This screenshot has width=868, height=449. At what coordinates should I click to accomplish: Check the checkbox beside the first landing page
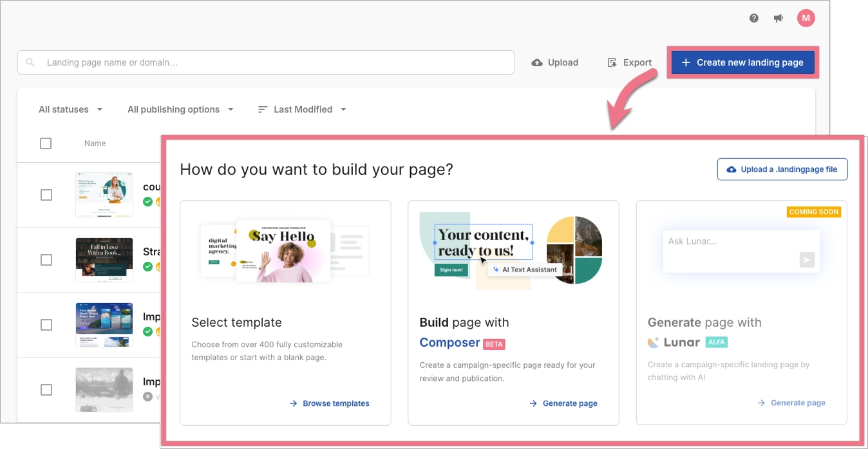point(46,195)
